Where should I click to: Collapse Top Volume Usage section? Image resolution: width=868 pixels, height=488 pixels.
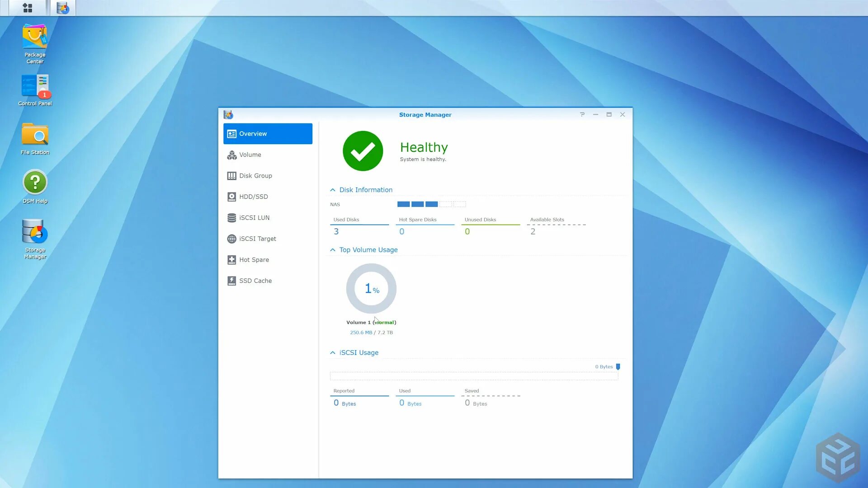tap(333, 250)
